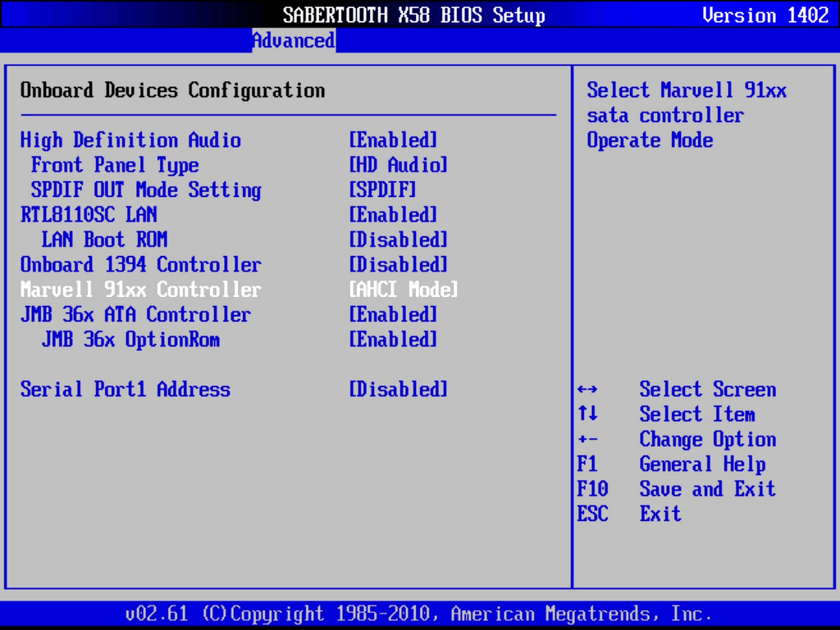
Task: Click the left-right arrows key icon
Action: click(x=587, y=390)
